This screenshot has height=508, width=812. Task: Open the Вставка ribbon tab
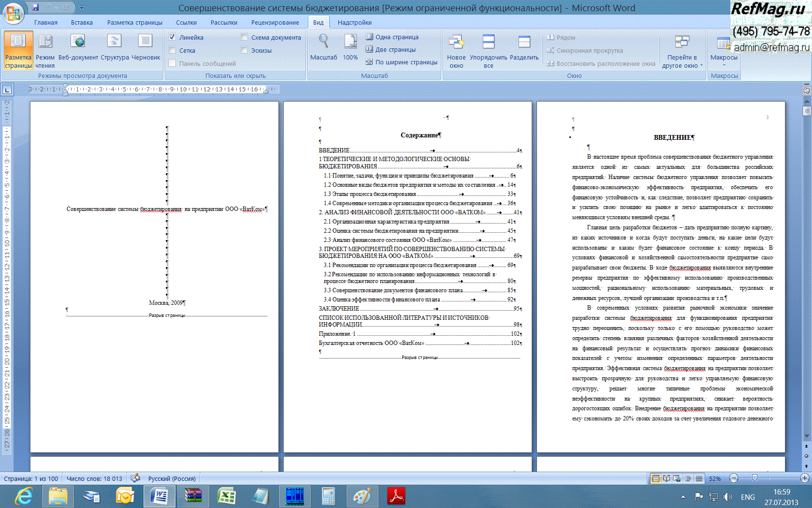[x=82, y=22]
